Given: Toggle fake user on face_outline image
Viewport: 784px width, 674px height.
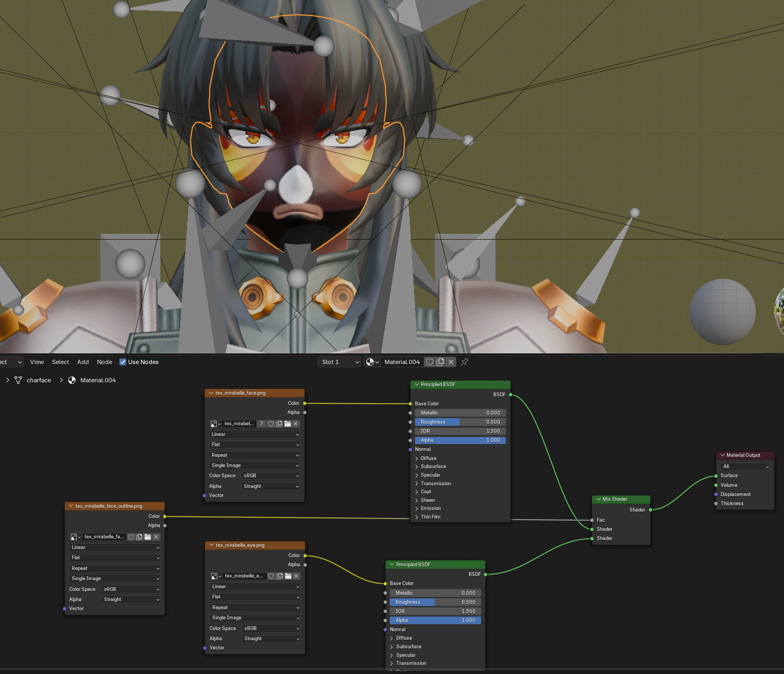Looking at the screenshot, I should coord(131,537).
